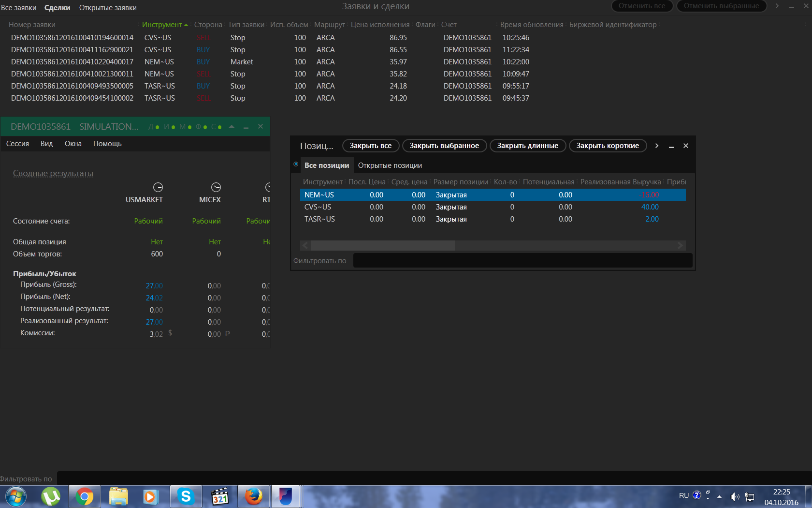812x508 pixels.
Task: Switch to 'Сделки' tab
Action: [x=57, y=8]
